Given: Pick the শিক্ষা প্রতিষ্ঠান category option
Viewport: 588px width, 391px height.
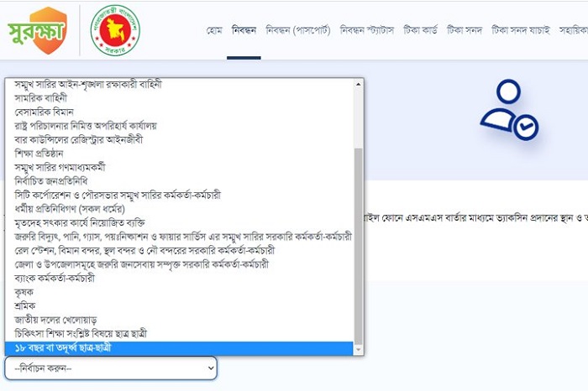Looking at the screenshot, I should (x=179, y=154).
